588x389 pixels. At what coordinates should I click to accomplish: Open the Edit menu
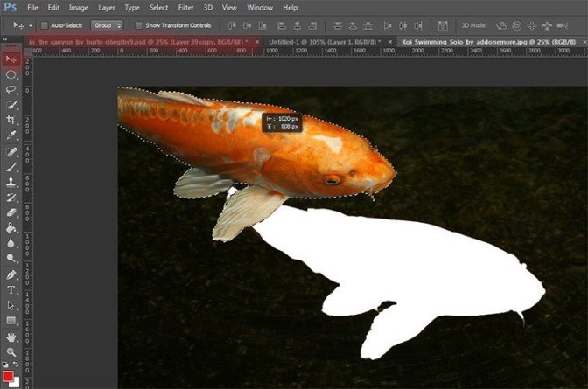coord(53,8)
